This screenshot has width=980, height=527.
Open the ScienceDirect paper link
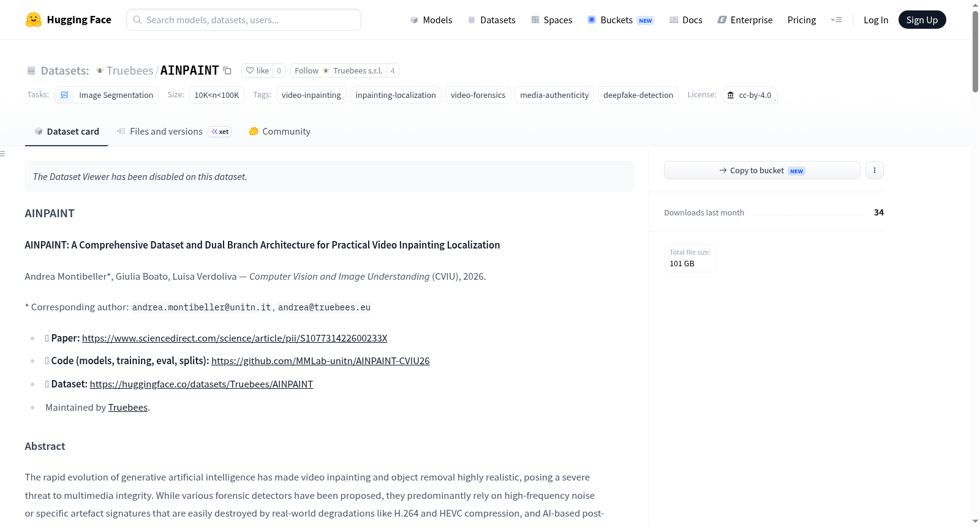coord(235,338)
